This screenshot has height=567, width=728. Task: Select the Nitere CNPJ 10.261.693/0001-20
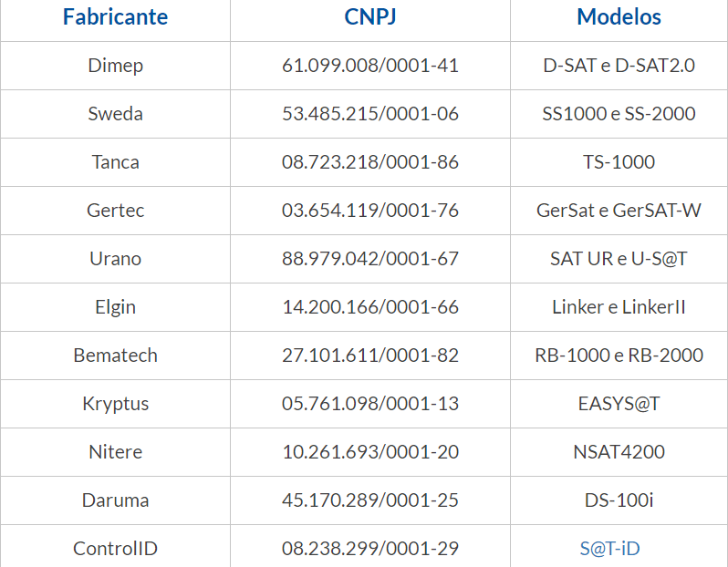click(370, 452)
